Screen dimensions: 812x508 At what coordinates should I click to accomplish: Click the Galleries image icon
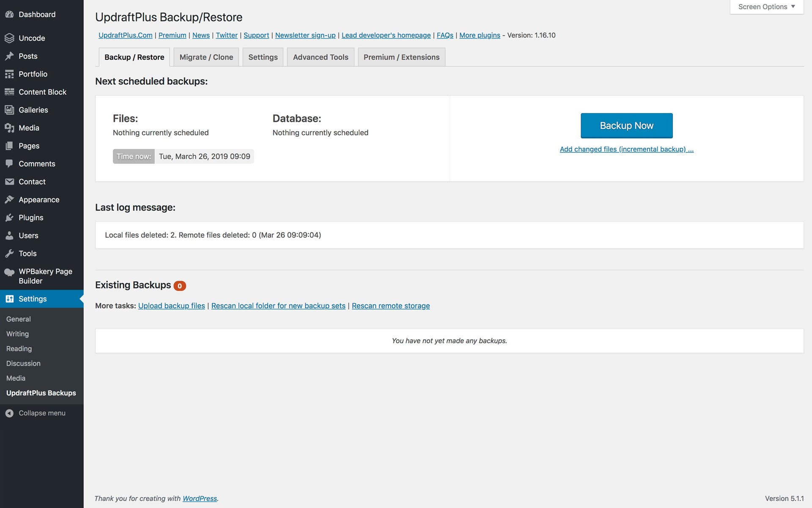(9, 110)
